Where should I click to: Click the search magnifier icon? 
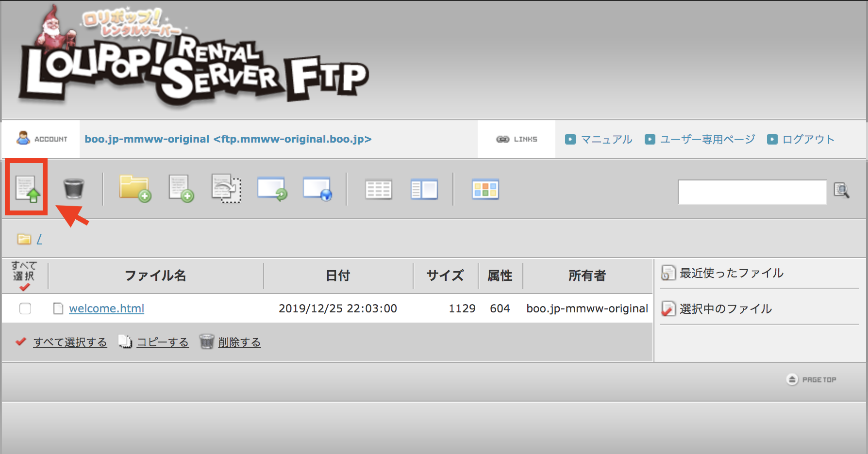[x=841, y=190]
